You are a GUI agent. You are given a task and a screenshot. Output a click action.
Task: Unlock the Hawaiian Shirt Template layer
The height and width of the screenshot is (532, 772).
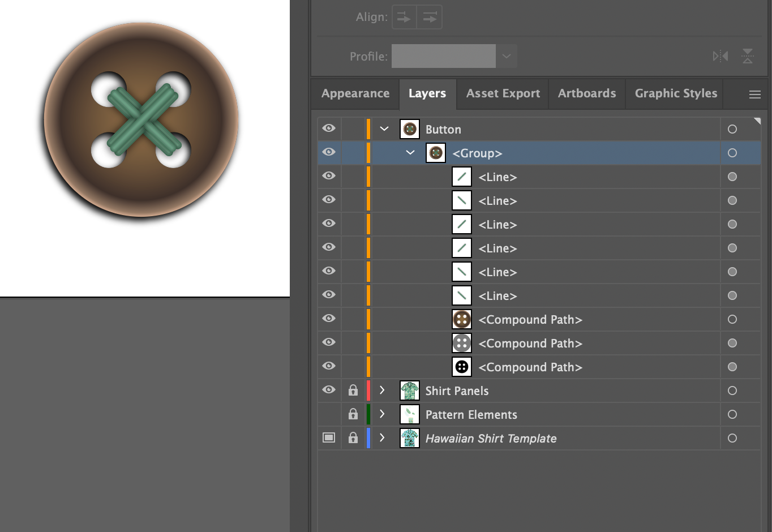(353, 437)
